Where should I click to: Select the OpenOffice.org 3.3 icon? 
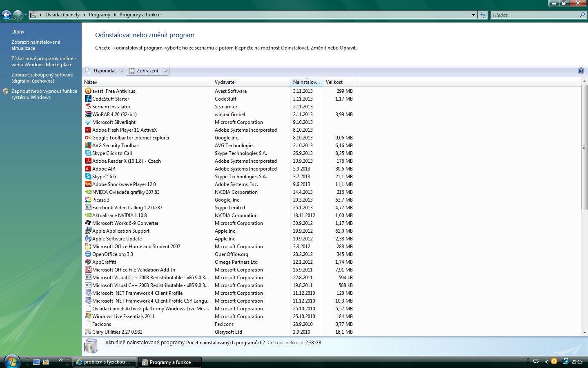(x=88, y=254)
